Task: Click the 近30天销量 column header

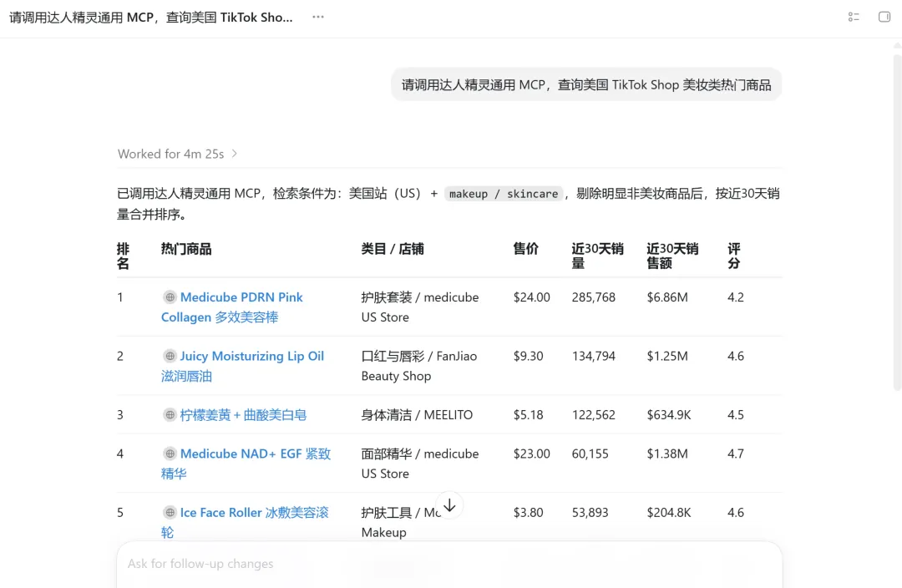Action: (x=597, y=256)
